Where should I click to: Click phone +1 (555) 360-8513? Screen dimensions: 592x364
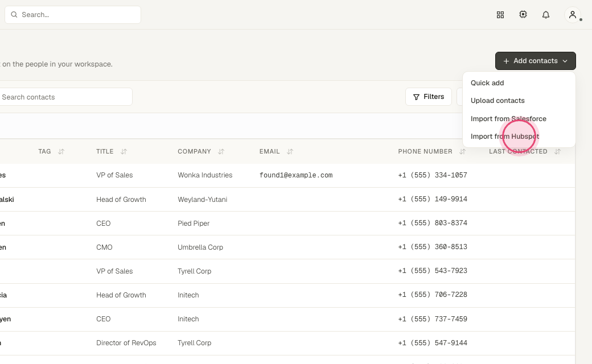[x=432, y=247]
